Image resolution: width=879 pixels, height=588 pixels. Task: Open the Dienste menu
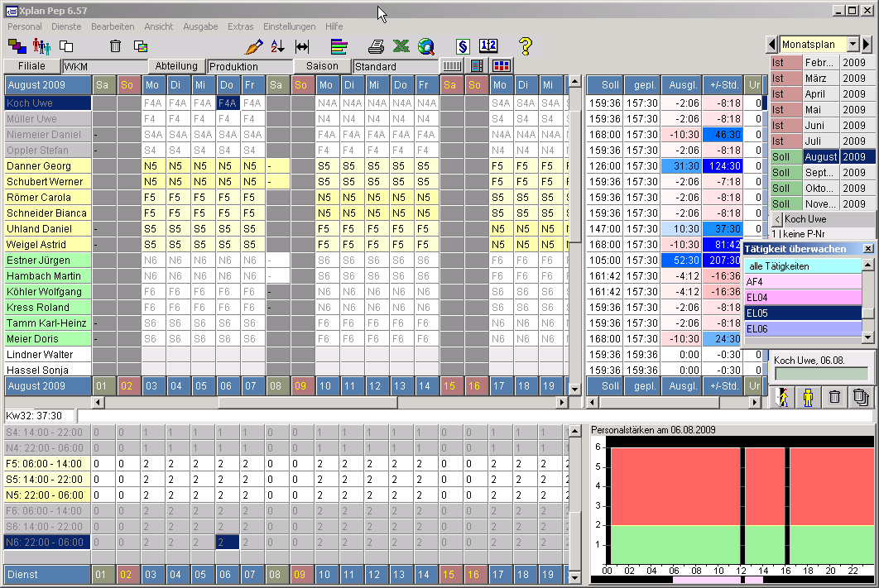tap(66, 26)
